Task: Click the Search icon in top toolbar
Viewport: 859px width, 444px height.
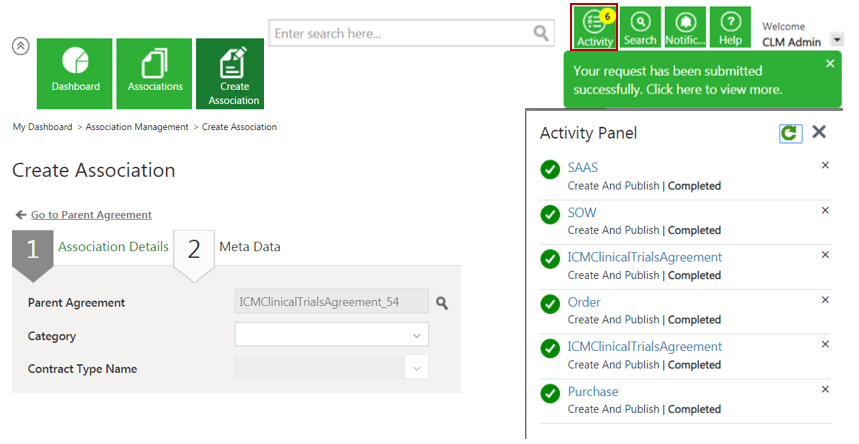Action: pyautogui.click(x=640, y=27)
